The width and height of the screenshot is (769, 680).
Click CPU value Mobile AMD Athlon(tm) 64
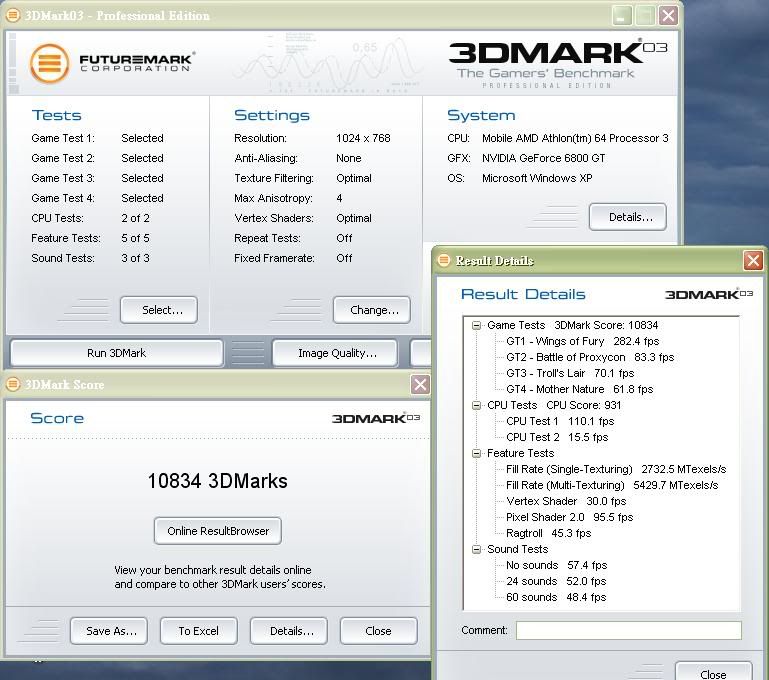[x=575, y=138]
